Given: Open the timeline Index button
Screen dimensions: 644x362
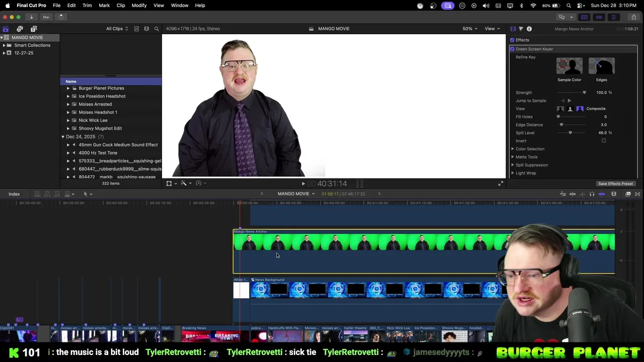Looking at the screenshot, I should point(14,194).
